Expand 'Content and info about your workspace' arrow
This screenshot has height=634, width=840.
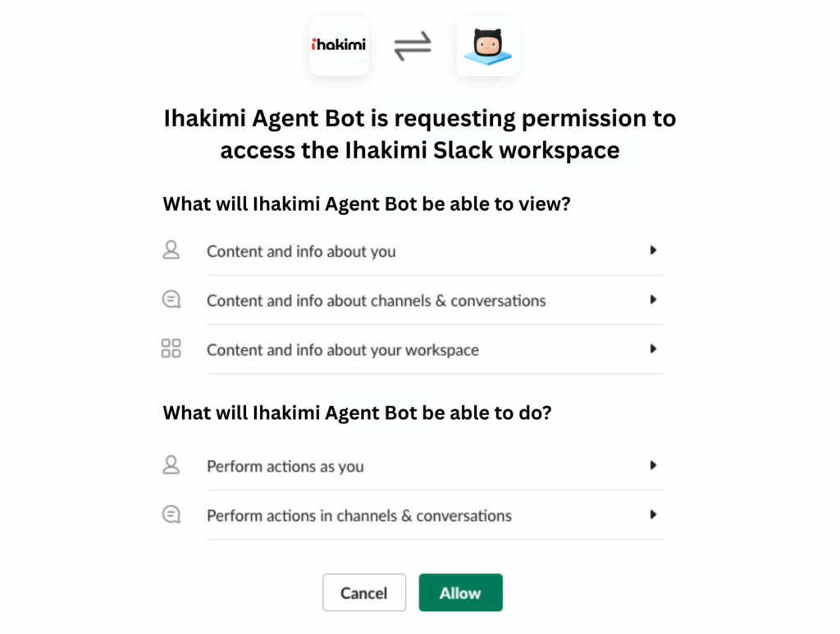coord(653,349)
